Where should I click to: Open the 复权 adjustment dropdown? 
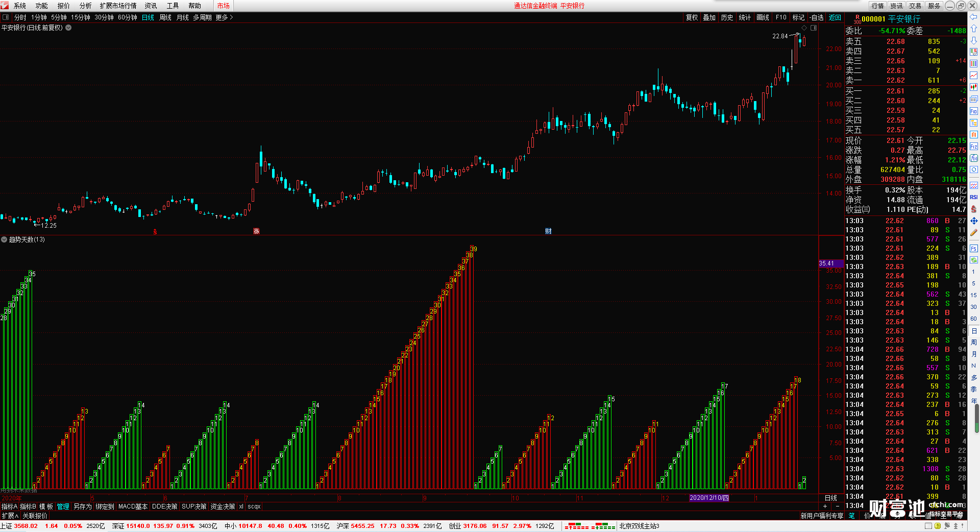692,17
